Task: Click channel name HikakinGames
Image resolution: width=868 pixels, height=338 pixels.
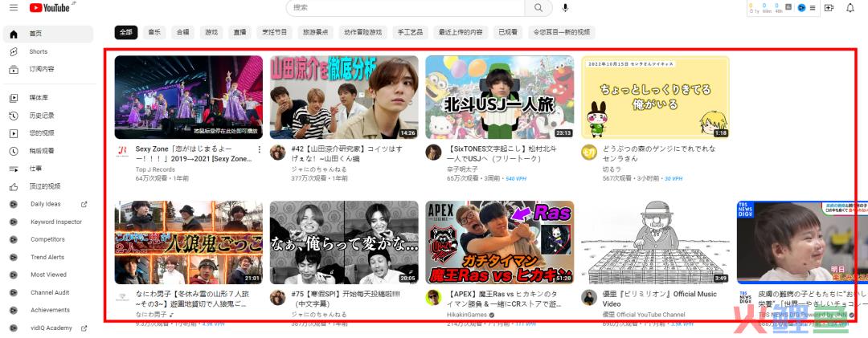Action: pos(468,314)
